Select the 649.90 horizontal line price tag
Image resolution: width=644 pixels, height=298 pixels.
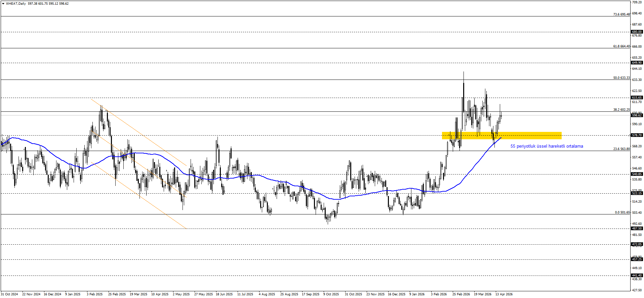point(637,63)
